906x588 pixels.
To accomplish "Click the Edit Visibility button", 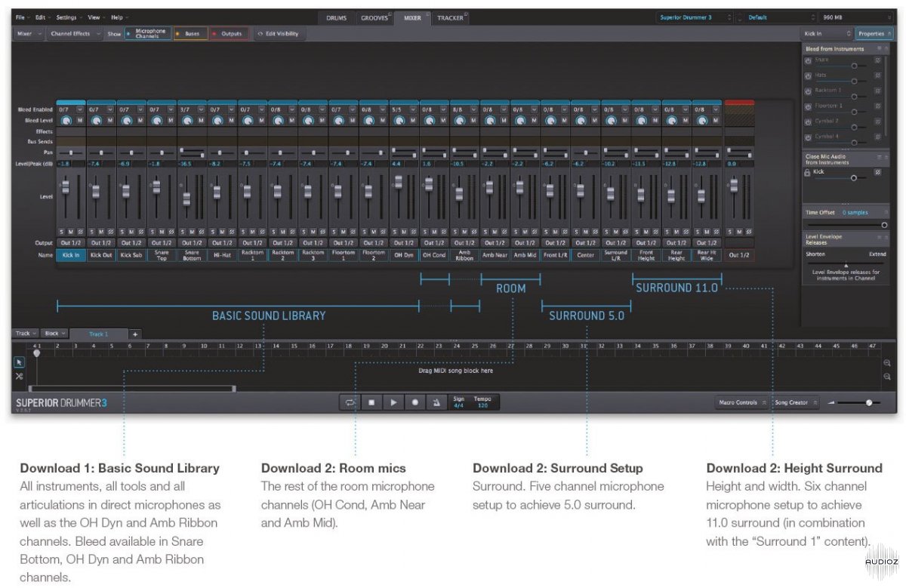I will coord(278,33).
